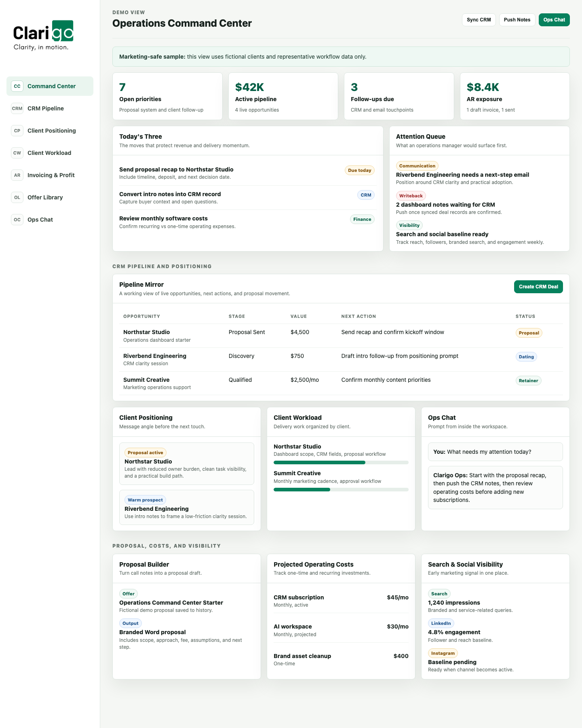Click the CC badge icon in sidebar
Screen dimensions: 582x728
[17, 86]
